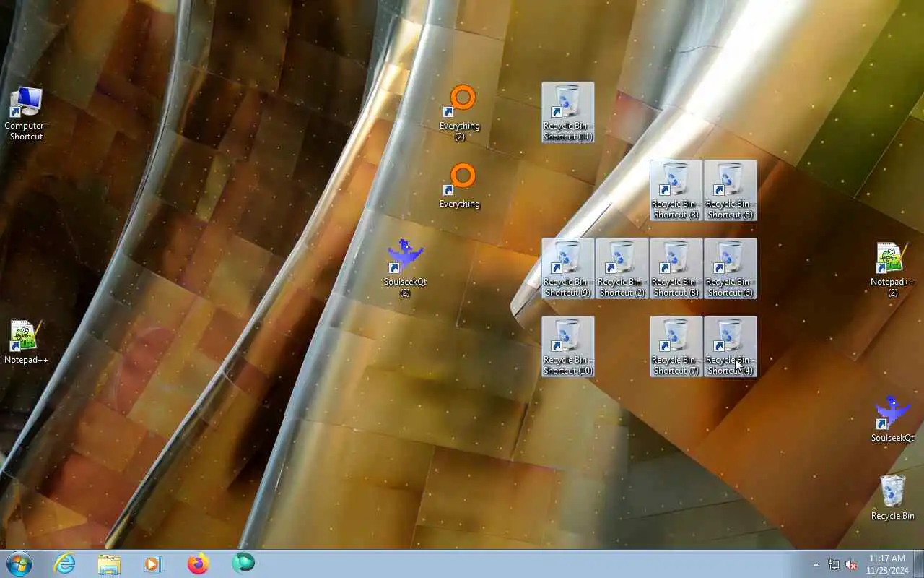Image resolution: width=924 pixels, height=578 pixels.
Task: Select Recycle Bin - Shortcut (6)
Action: (x=731, y=268)
